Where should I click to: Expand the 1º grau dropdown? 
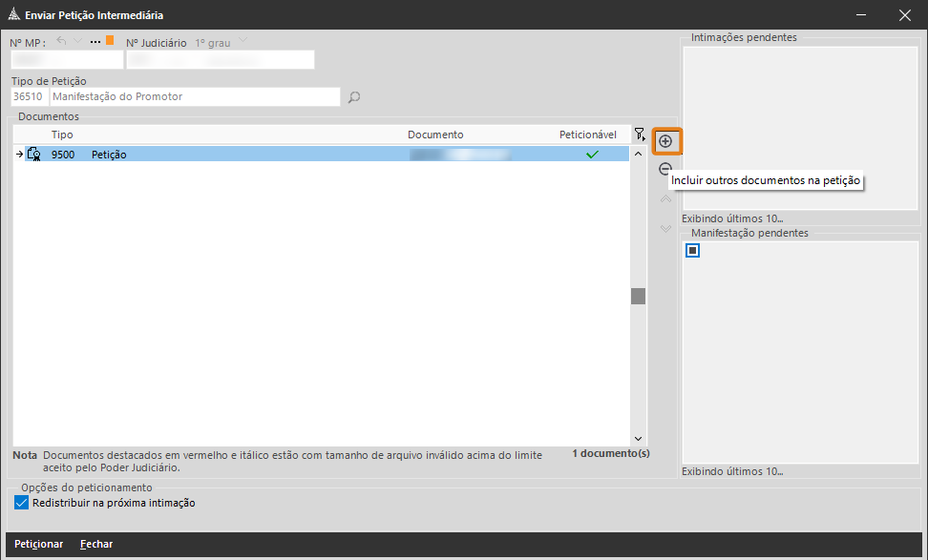tap(243, 41)
